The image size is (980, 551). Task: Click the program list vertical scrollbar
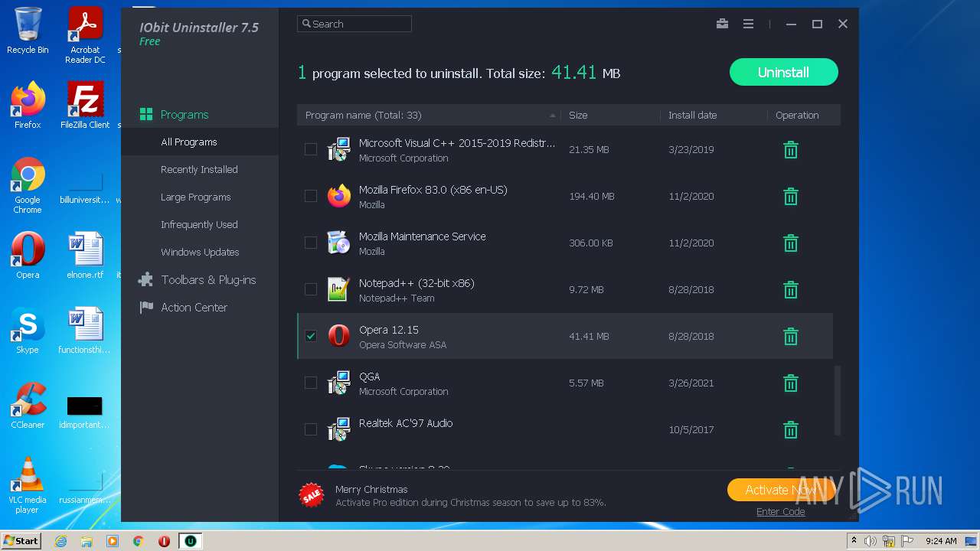click(x=837, y=402)
